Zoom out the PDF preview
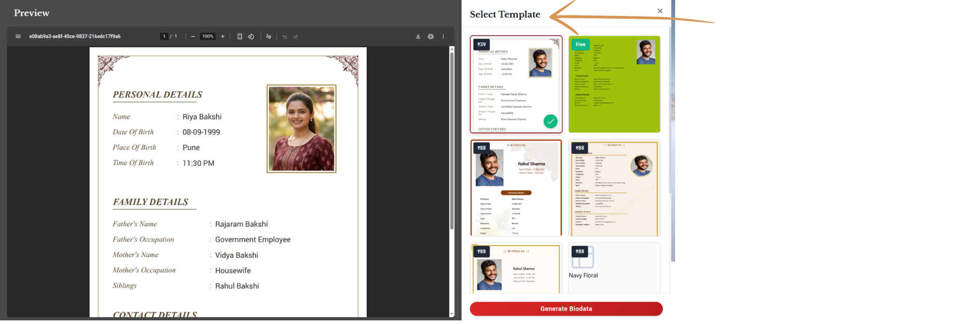 (x=193, y=36)
